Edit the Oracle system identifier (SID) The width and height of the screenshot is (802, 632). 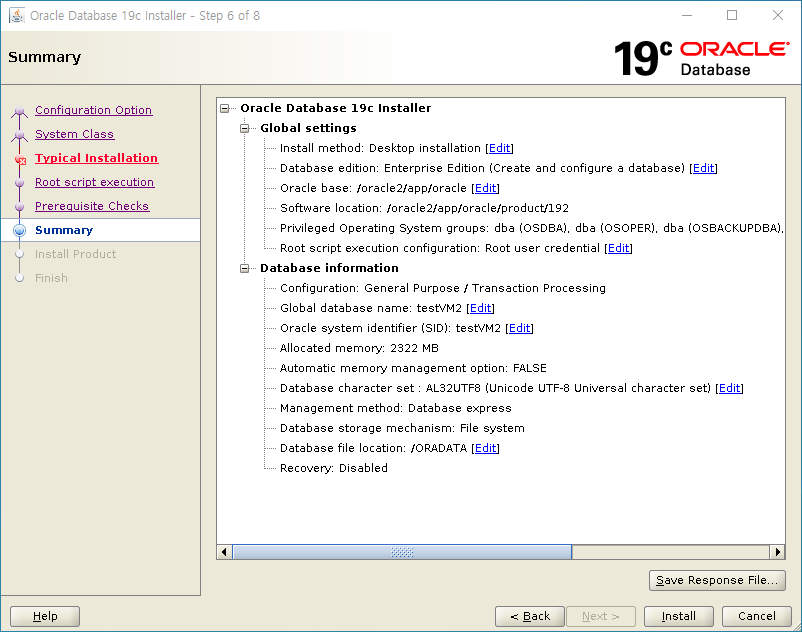(520, 328)
